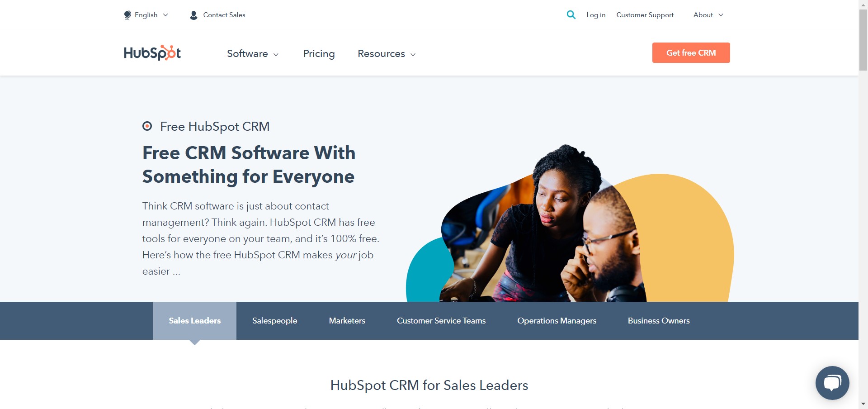The width and height of the screenshot is (868, 409).
Task: Click the search magnifier icon
Action: (571, 14)
